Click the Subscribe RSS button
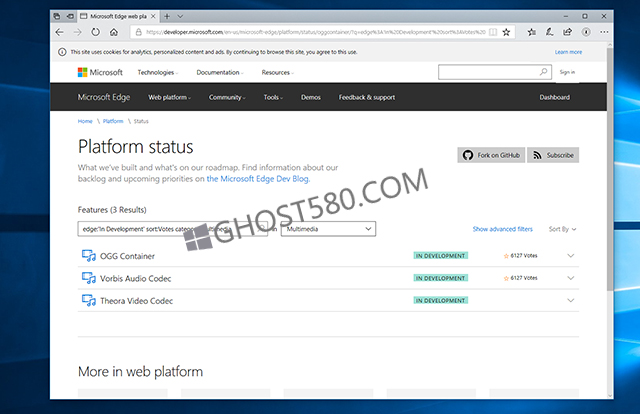This screenshot has width=640, height=414. [553, 155]
